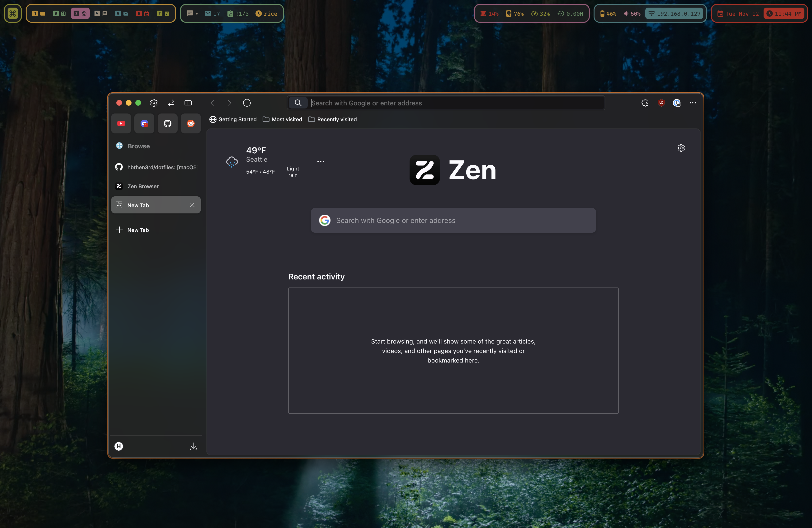Focus the Google search box on page

pos(453,220)
